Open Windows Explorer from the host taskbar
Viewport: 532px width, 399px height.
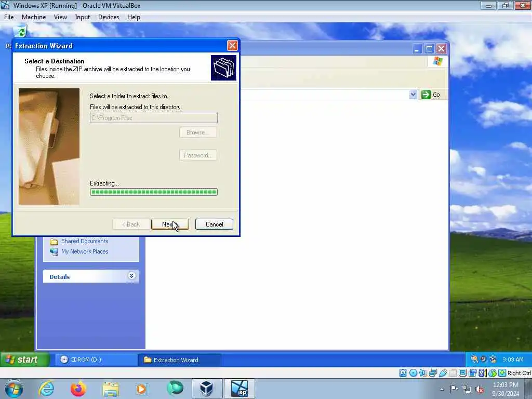tap(111, 389)
